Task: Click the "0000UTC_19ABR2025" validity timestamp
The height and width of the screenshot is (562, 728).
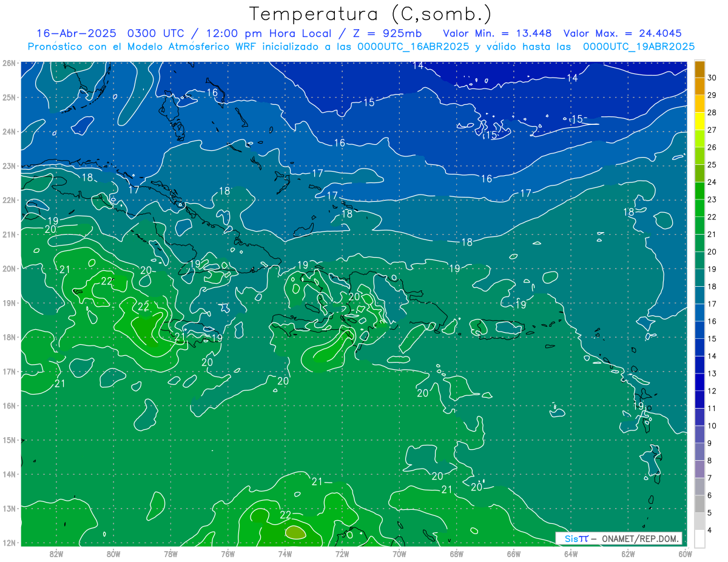Action: [x=639, y=47]
